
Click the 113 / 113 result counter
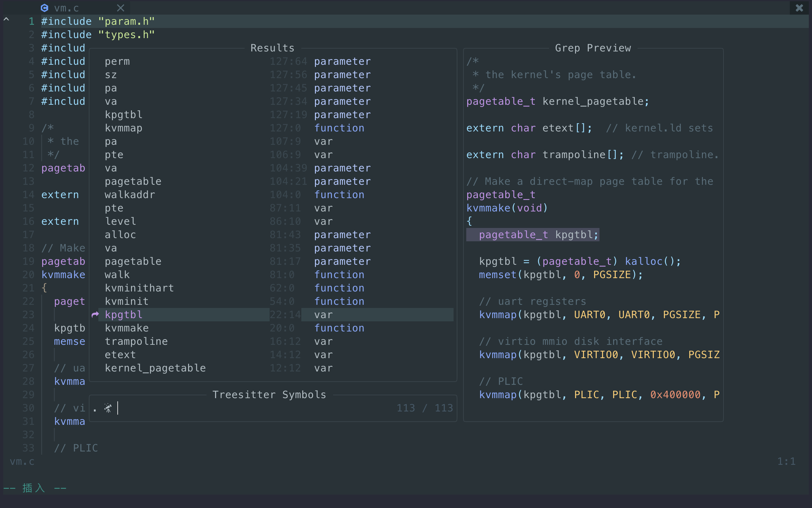pyautogui.click(x=425, y=408)
